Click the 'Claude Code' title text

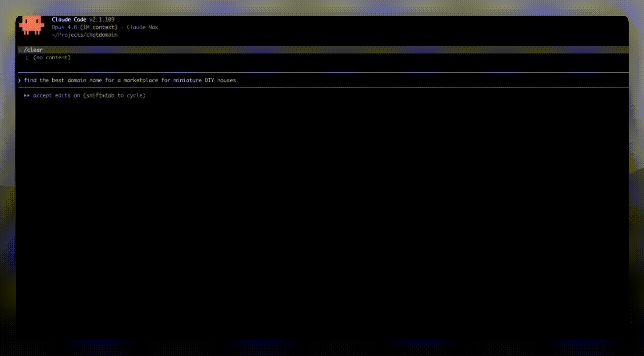(x=69, y=20)
